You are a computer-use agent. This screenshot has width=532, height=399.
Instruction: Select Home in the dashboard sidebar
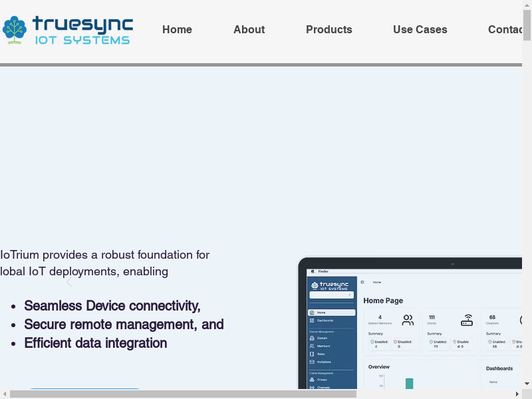click(x=332, y=313)
